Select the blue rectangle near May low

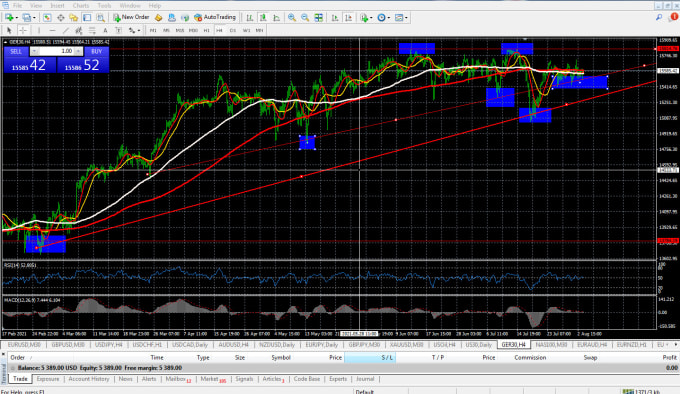pos(307,143)
